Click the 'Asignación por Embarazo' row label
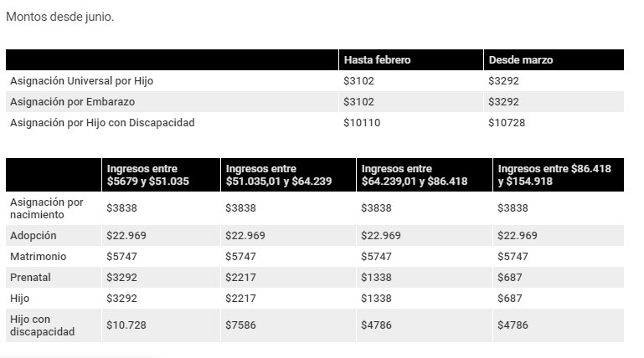This screenshot has height=358, width=644. point(72,102)
